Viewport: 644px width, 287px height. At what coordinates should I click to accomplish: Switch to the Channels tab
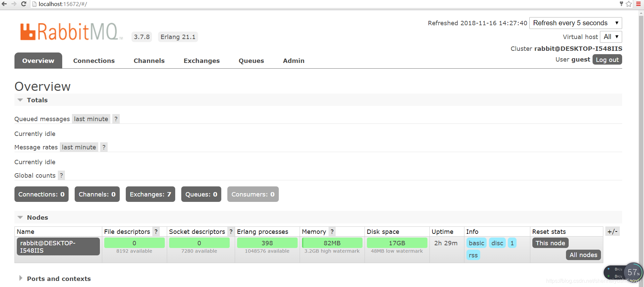click(149, 61)
